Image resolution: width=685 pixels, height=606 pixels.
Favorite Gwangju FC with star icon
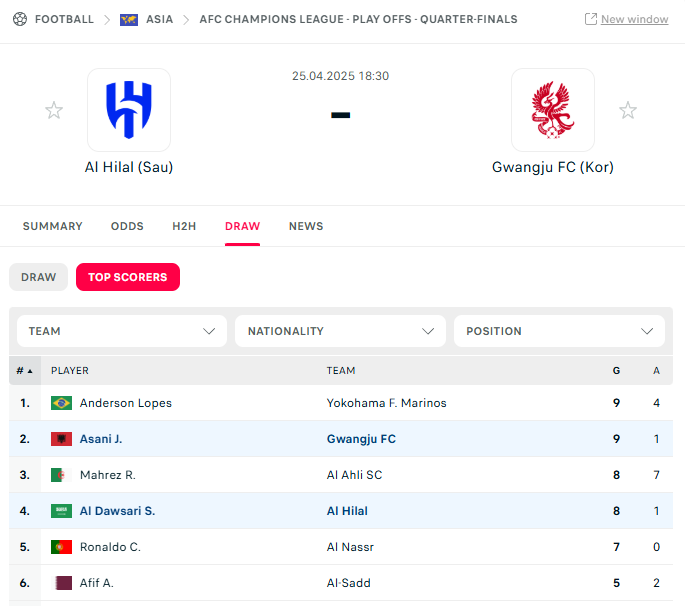628,110
